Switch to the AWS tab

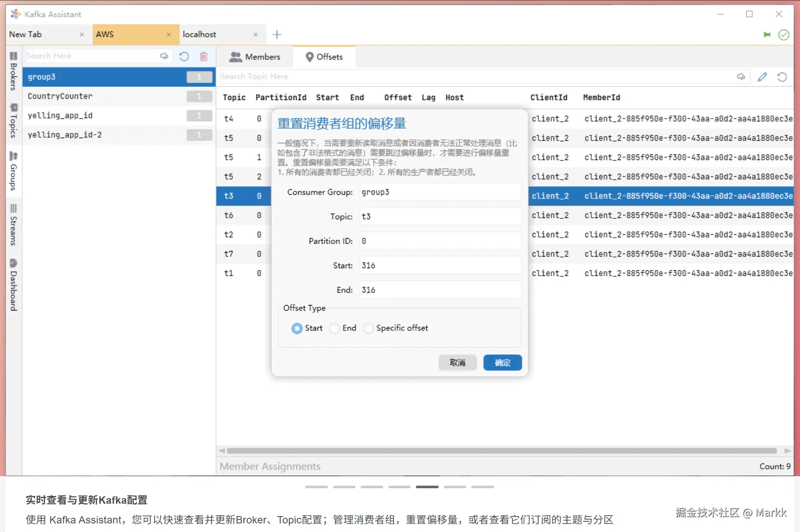136,35
